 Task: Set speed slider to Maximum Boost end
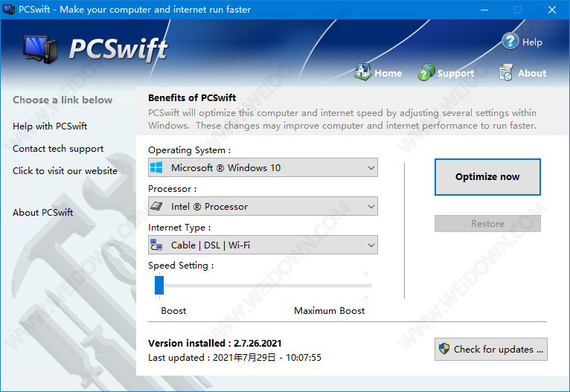(x=366, y=286)
